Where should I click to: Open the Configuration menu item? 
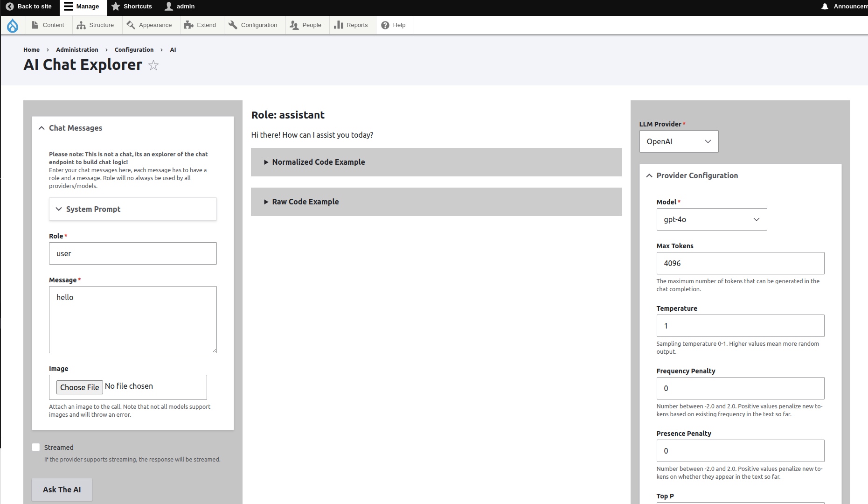point(253,25)
